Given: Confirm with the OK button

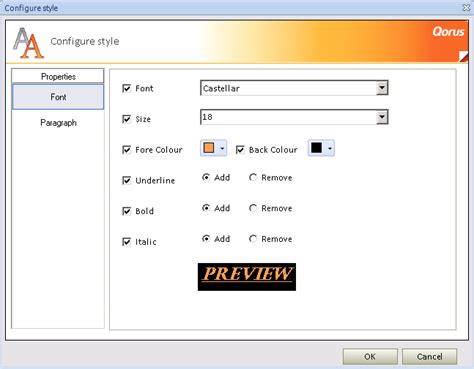Looking at the screenshot, I should pyautogui.click(x=370, y=357).
